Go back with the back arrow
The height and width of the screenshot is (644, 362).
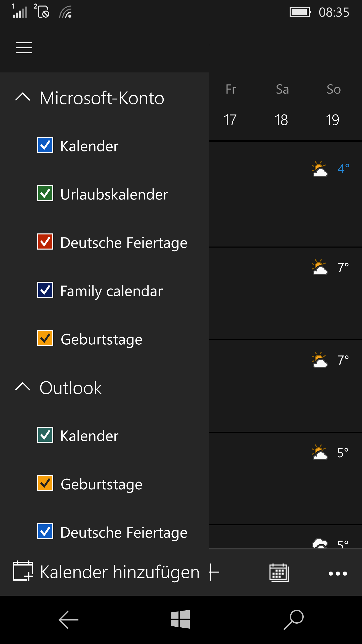click(68, 620)
